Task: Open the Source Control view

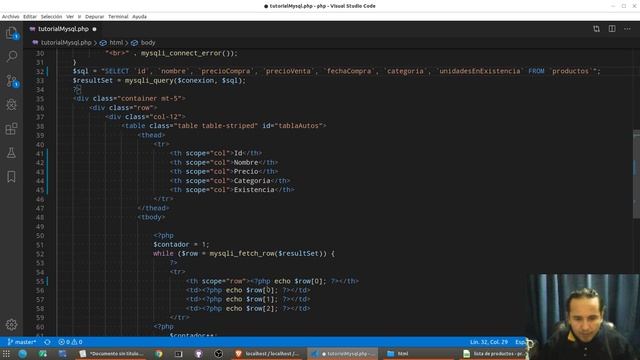Action: point(11,80)
